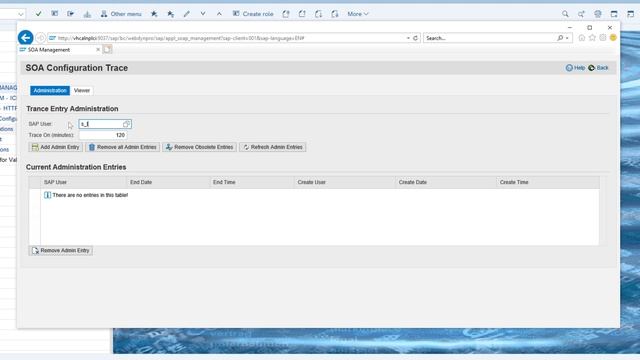
Task: Click the 'There are no entries in this table!' message
Action: point(90,195)
